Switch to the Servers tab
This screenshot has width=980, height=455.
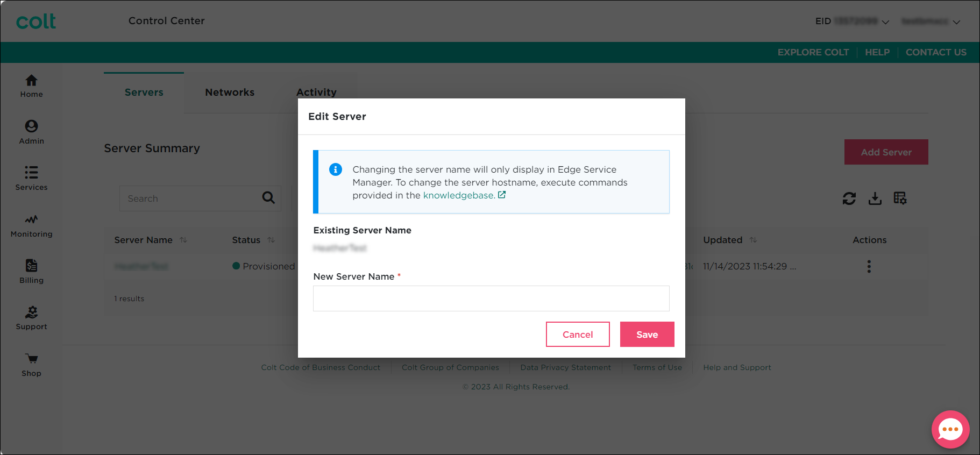[x=144, y=93]
